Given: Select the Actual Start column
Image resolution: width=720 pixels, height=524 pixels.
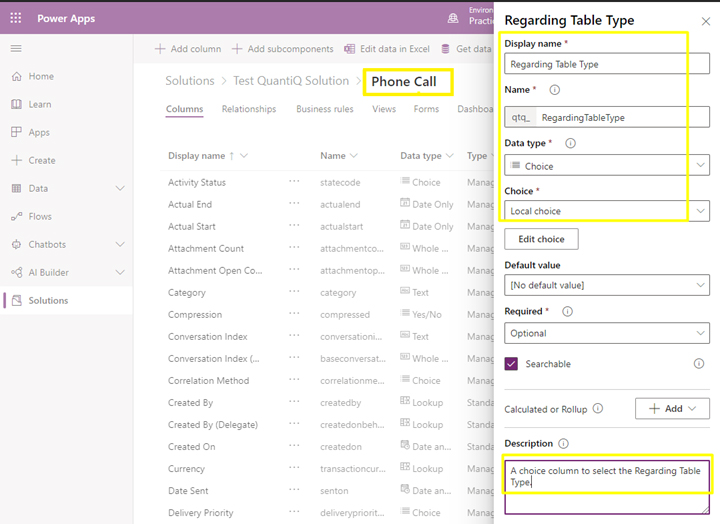Looking at the screenshot, I should pos(191,226).
